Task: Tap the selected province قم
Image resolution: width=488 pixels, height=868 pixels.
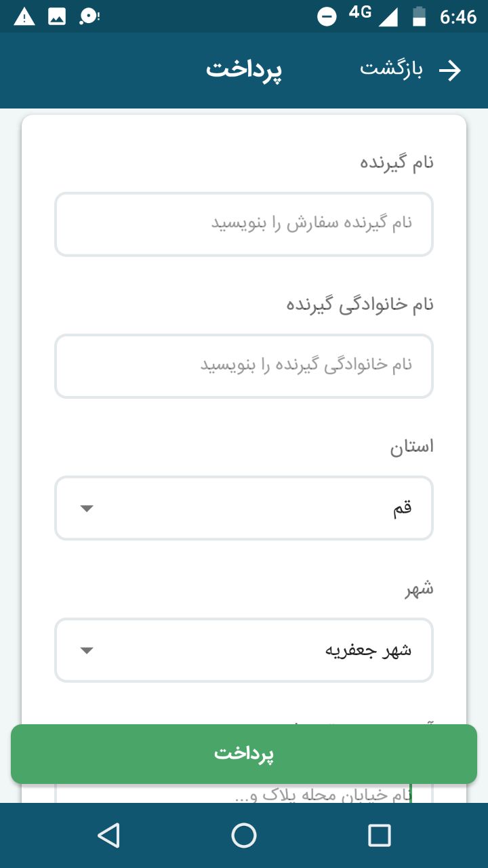Action: click(x=403, y=509)
